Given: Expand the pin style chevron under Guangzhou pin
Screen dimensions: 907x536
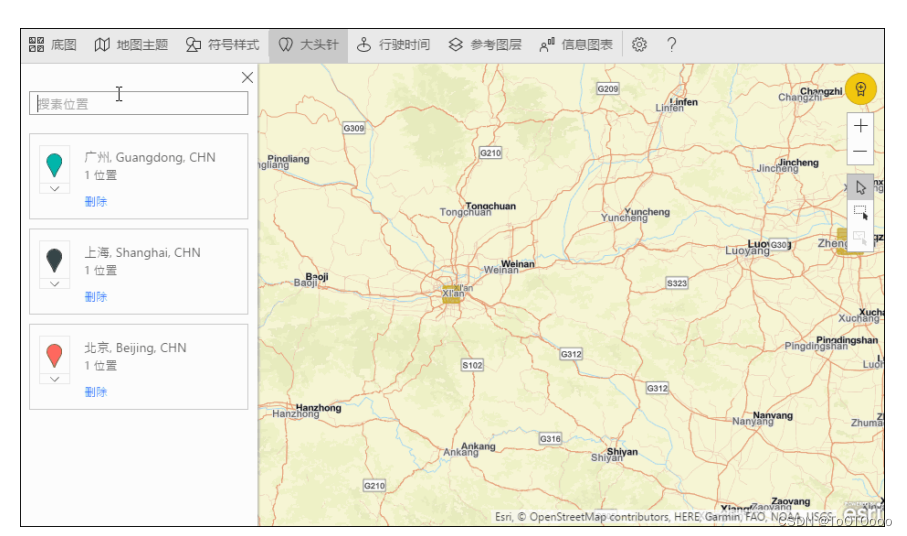Looking at the screenshot, I should (54, 188).
